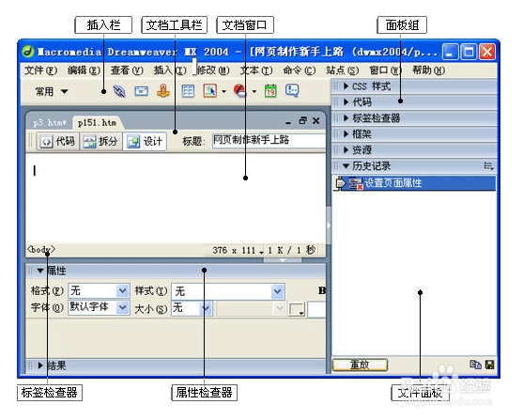
Task: Open the 字体 dropdown showing 默认字体
Action: coord(123,307)
